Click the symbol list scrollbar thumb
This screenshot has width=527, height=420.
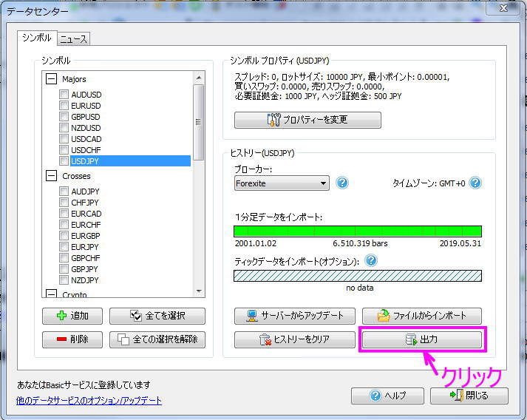(x=199, y=122)
